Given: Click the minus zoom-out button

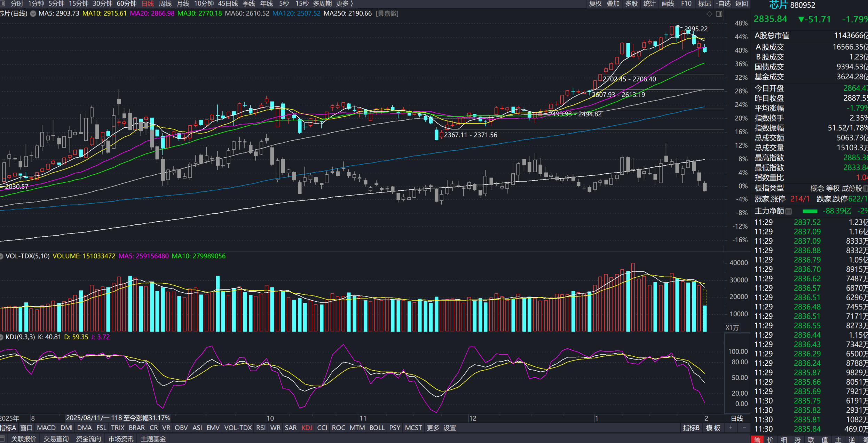Looking at the screenshot, I should pos(744,427).
